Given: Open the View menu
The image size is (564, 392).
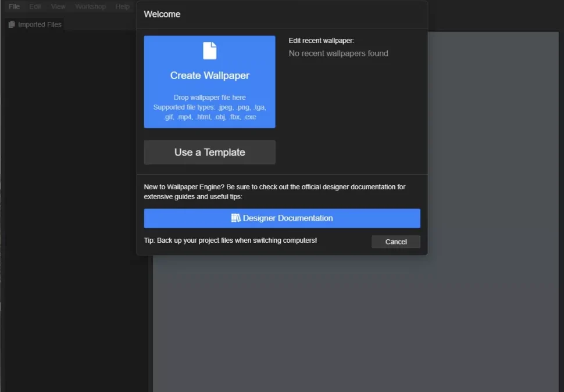Looking at the screenshot, I should tap(58, 6).
